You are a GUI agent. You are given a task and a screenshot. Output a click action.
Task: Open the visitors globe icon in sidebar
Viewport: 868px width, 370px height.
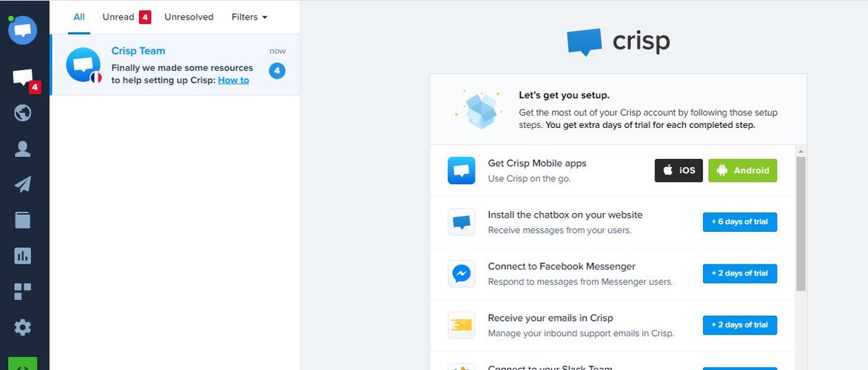(22, 113)
